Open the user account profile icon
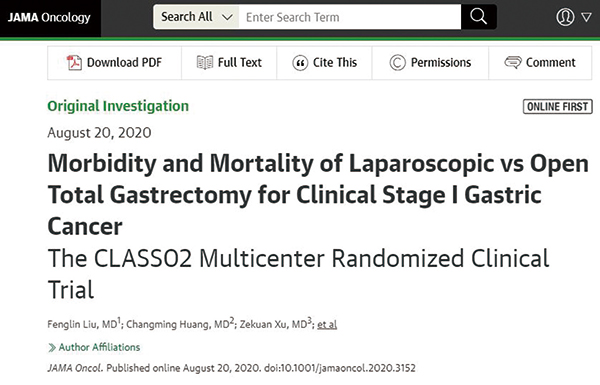 point(565,17)
